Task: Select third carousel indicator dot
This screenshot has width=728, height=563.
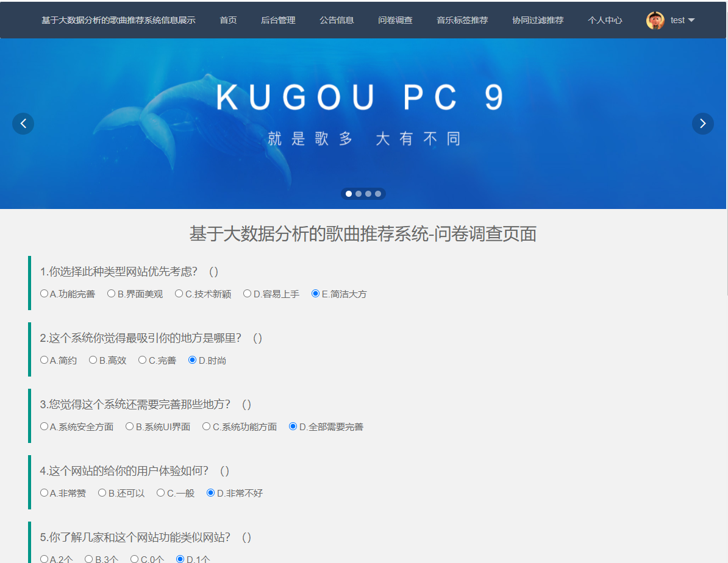Action: [368, 194]
